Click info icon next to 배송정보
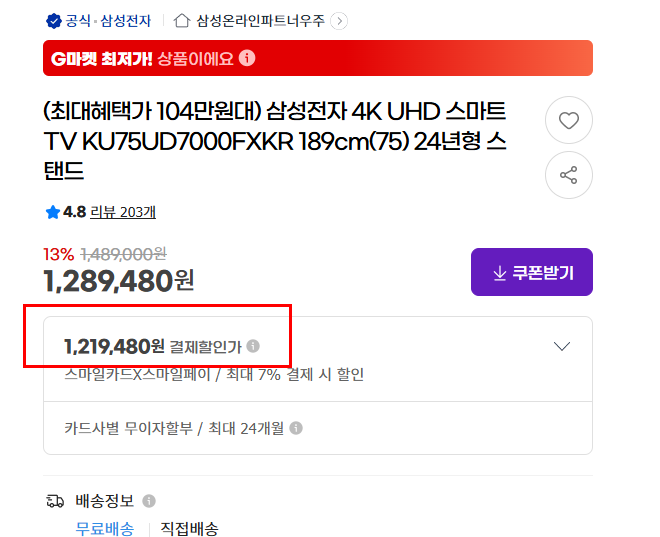 (149, 500)
